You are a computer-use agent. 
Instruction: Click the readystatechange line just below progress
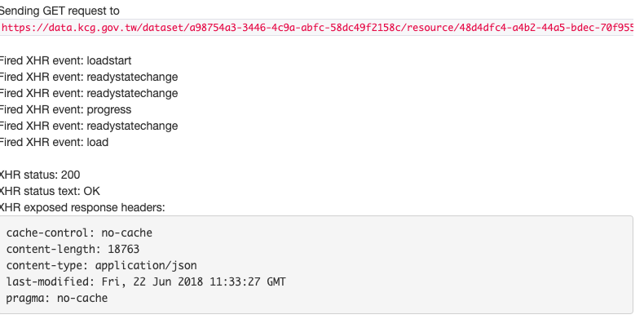(88, 126)
